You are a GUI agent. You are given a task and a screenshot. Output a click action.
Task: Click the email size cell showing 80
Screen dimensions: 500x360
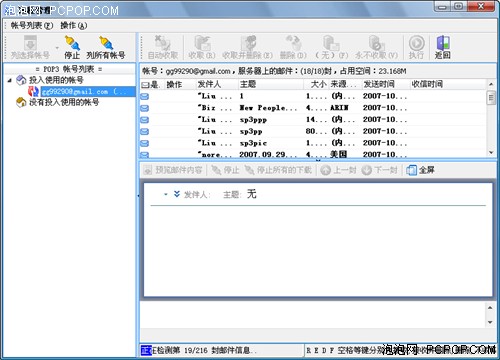pos(316,131)
